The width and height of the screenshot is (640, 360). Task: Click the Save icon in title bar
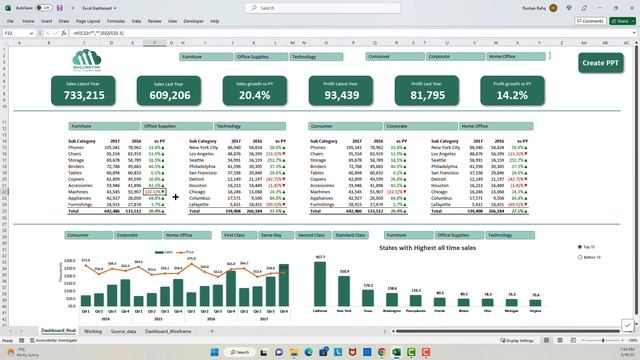tap(60, 8)
